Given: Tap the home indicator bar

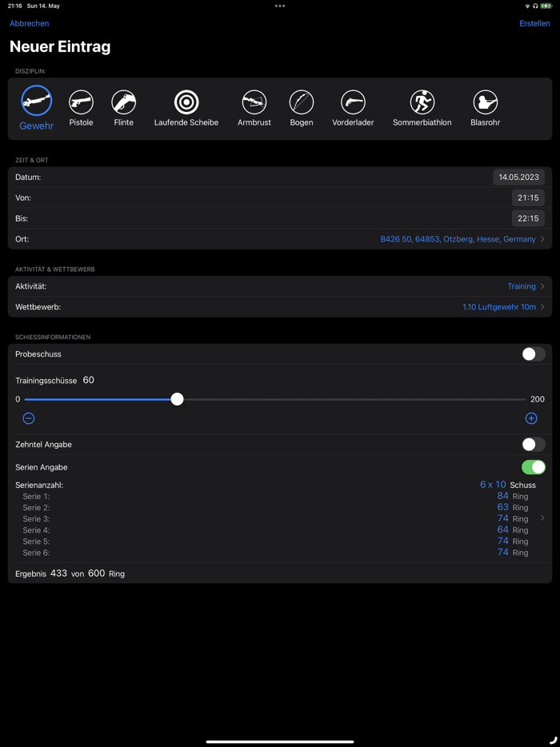Looking at the screenshot, I should coord(280,741).
